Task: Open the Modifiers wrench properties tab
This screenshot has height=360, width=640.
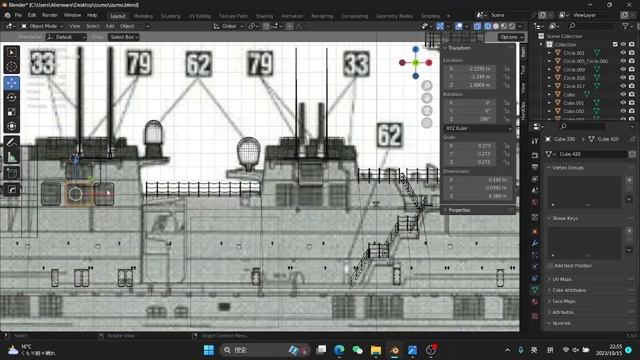Action: click(535, 243)
